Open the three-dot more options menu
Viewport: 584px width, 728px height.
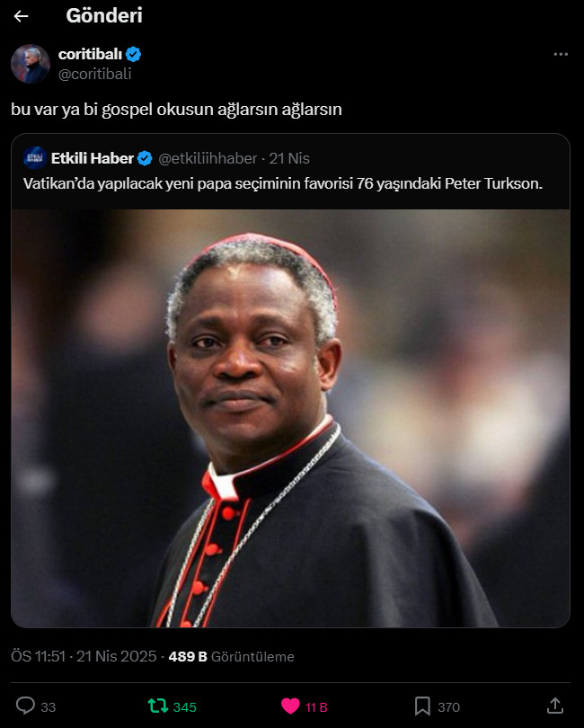[561, 54]
